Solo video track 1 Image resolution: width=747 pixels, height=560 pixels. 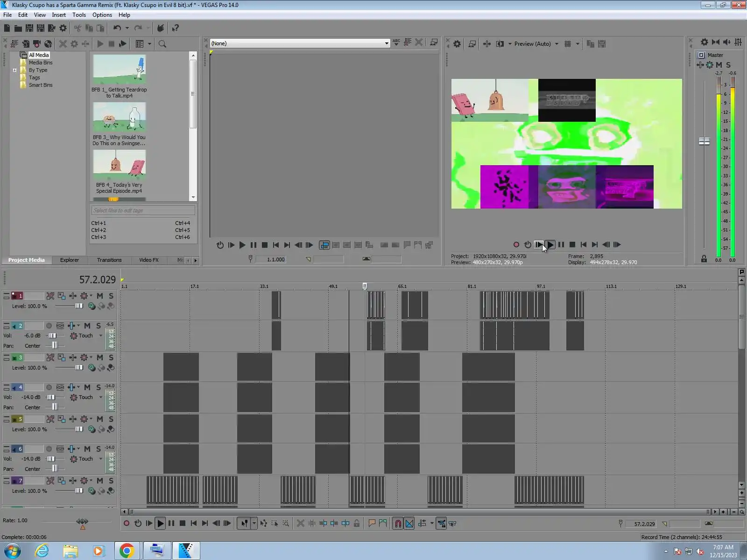(111, 296)
